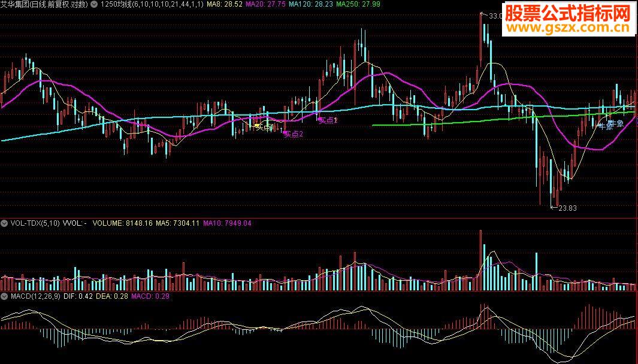Click the 33.0 highest price label
The width and height of the screenshot is (638, 364).
click(495, 16)
